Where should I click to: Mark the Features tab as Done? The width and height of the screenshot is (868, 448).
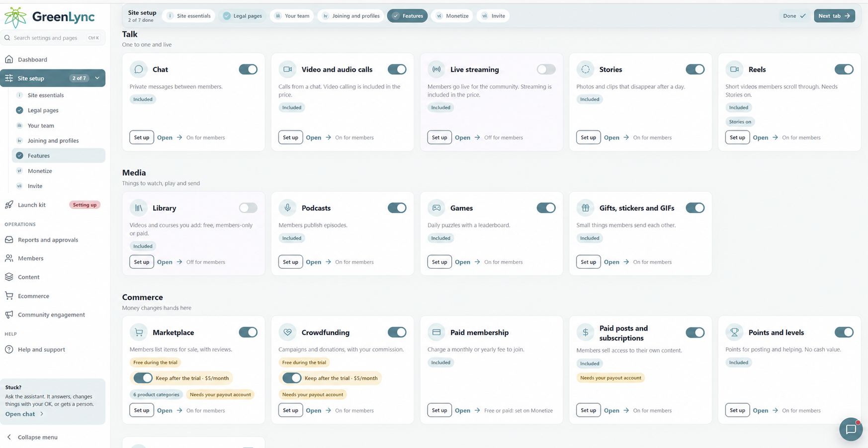tap(794, 16)
